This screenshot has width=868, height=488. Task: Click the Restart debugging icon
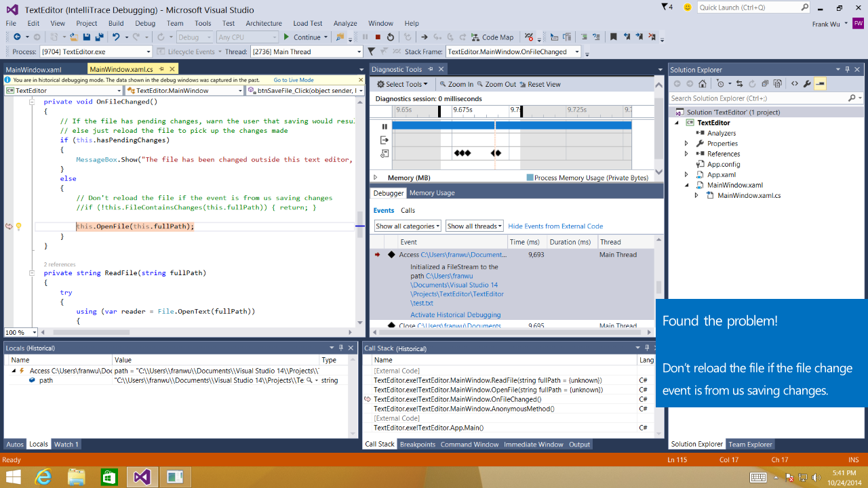390,37
